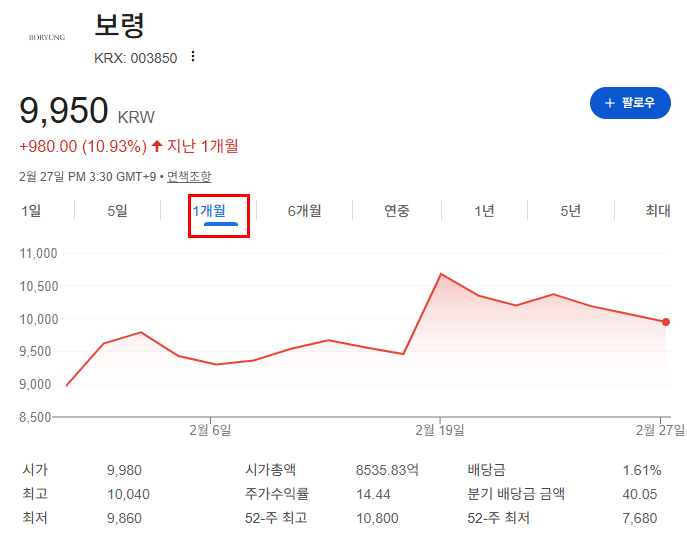Select the 1개월 range tab

tap(209, 211)
